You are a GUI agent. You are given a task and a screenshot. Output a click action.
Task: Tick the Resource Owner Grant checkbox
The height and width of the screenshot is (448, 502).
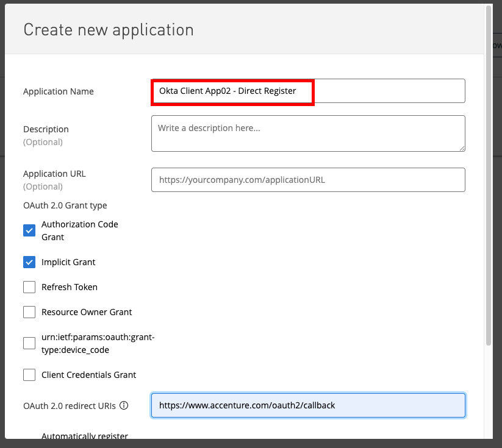click(x=29, y=312)
